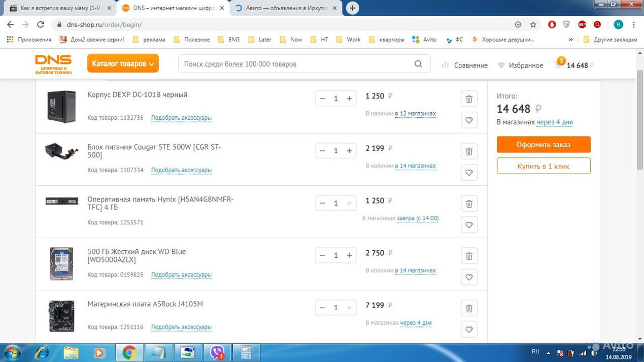Increase quantity of Cougar STE 500W

click(x=349, y=151)
